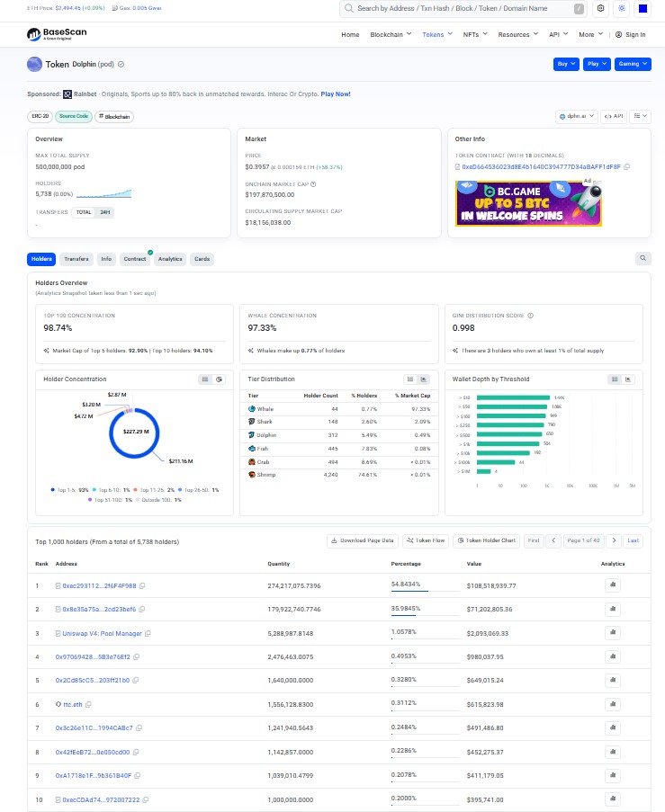Jump to Last holders page

pyautogui.click(x=633, y=540)
